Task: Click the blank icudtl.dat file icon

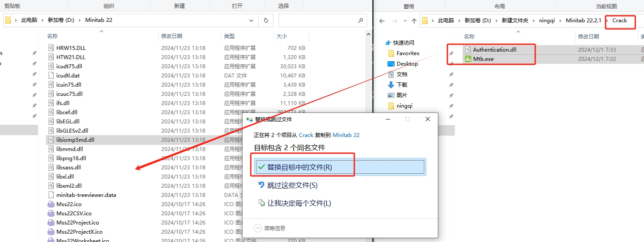Action: (x=51, y=75)
